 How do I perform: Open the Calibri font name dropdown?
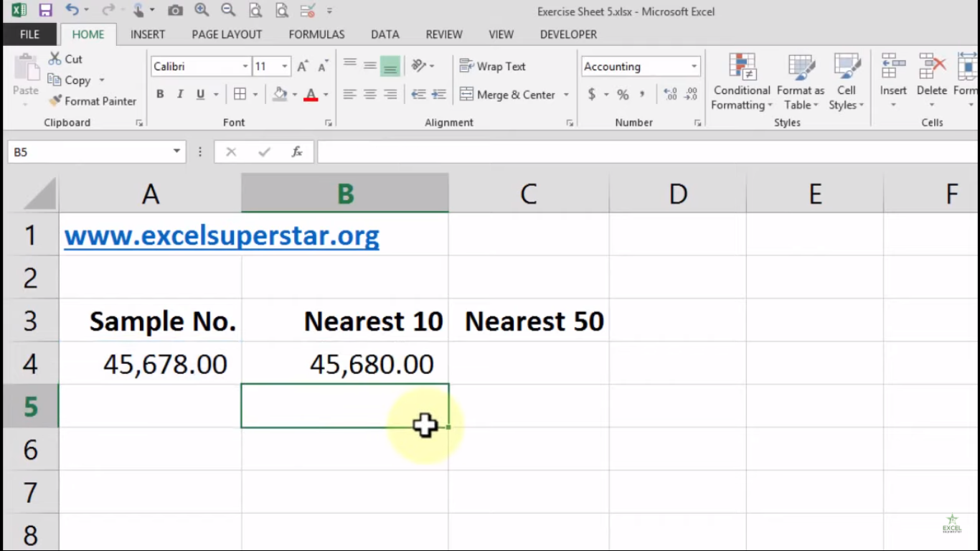tap(245, 66)
